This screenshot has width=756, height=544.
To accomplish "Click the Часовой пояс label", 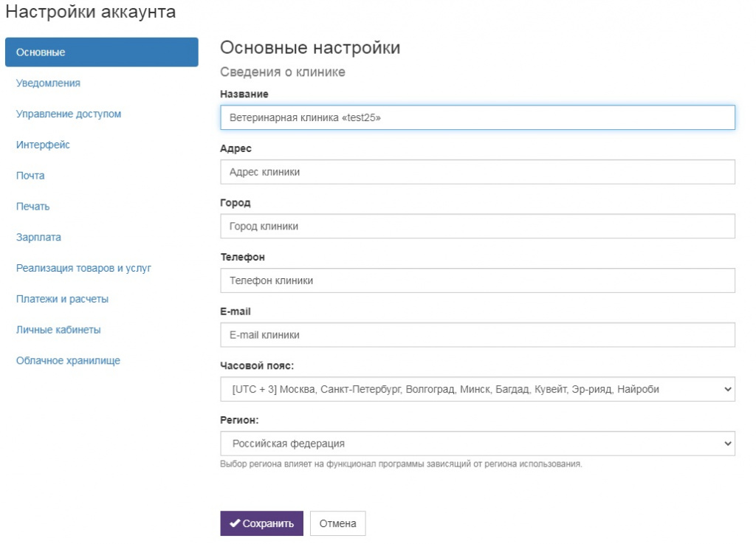I will tap(257, 365).
